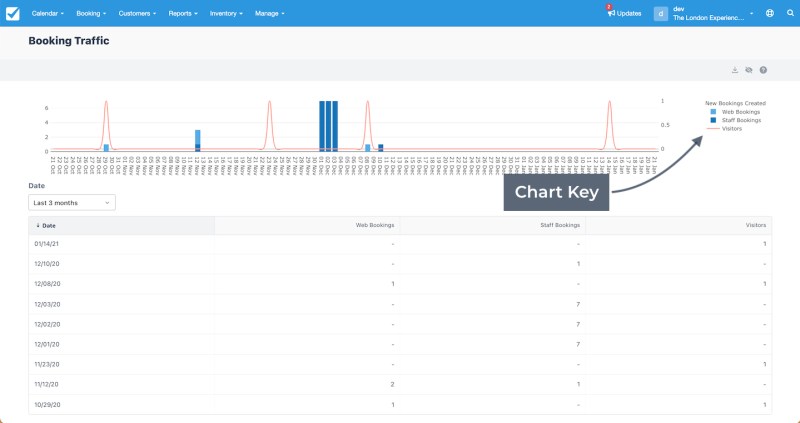Open the Inventory menu
800x423 pixels.
[226, 14]
